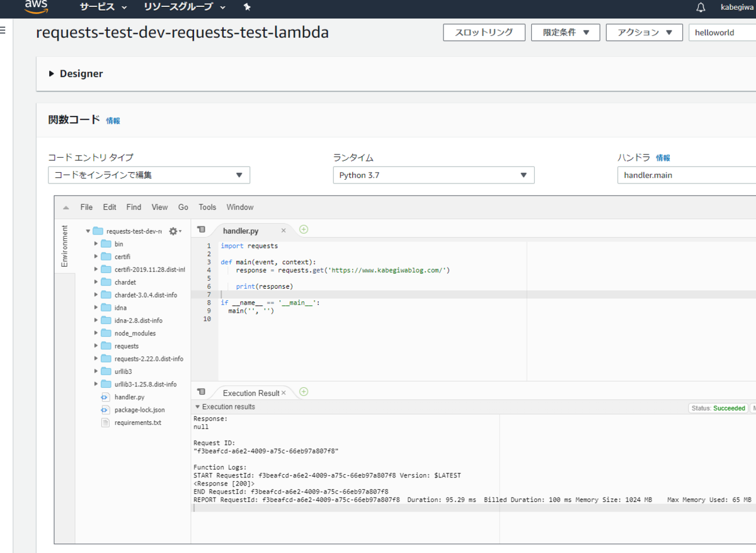The width and height of the screenshot is (756, 553).
Task: Open the hamburger side menu icon
Action: (x=3, y=30)
